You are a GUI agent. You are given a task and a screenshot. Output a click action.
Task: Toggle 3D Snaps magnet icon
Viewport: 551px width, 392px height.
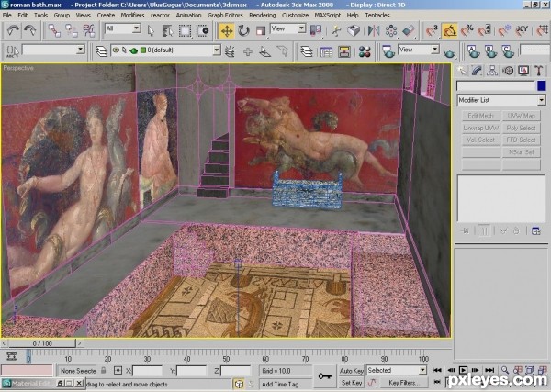pos(432,31)
